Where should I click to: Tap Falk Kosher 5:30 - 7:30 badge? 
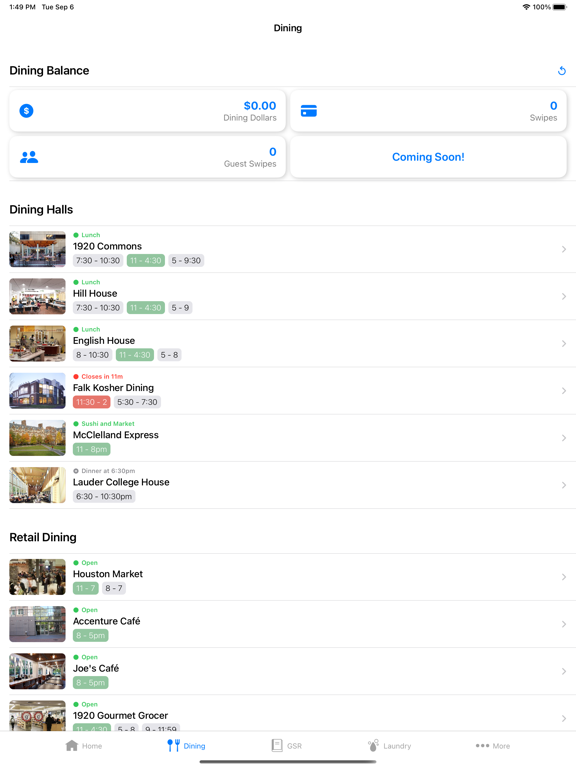[x=137, y=402]
